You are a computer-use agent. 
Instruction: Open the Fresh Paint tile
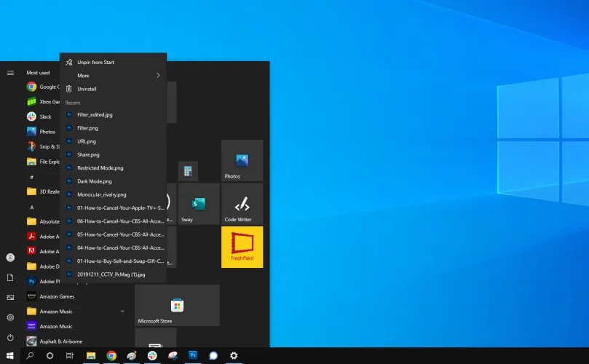click(242, 247)
